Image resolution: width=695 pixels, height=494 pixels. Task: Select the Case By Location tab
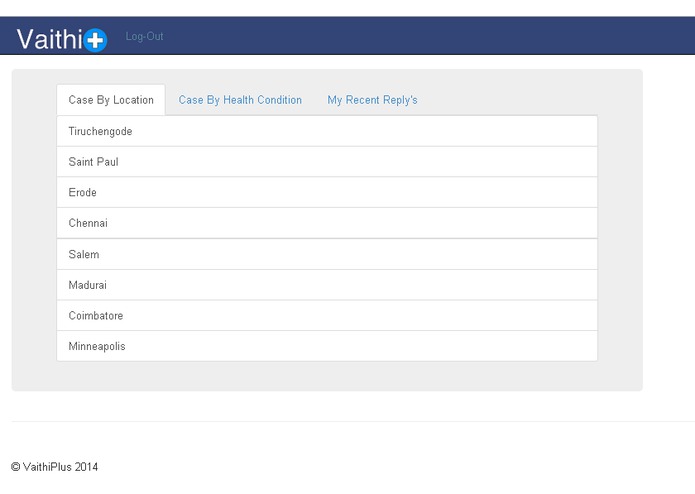111,100
